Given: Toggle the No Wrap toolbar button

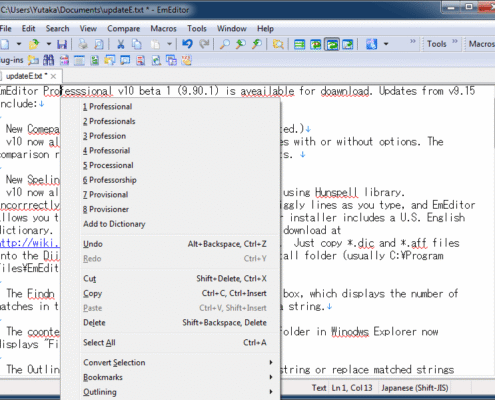Looking at the screenshot, I should (x=299, y=44).
